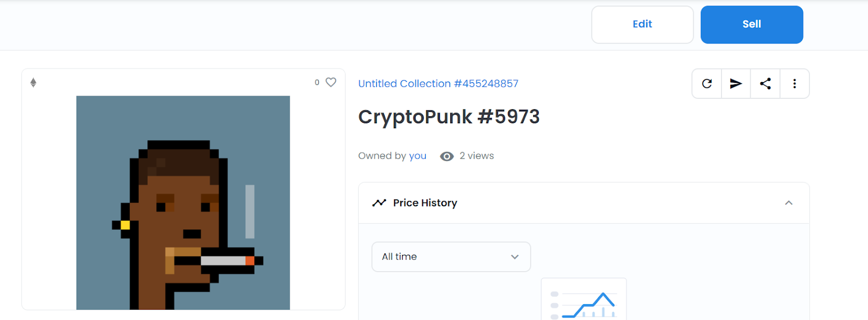Click the Price History header label
Viewport: 868px width, 320px height.
pos(425,203)
